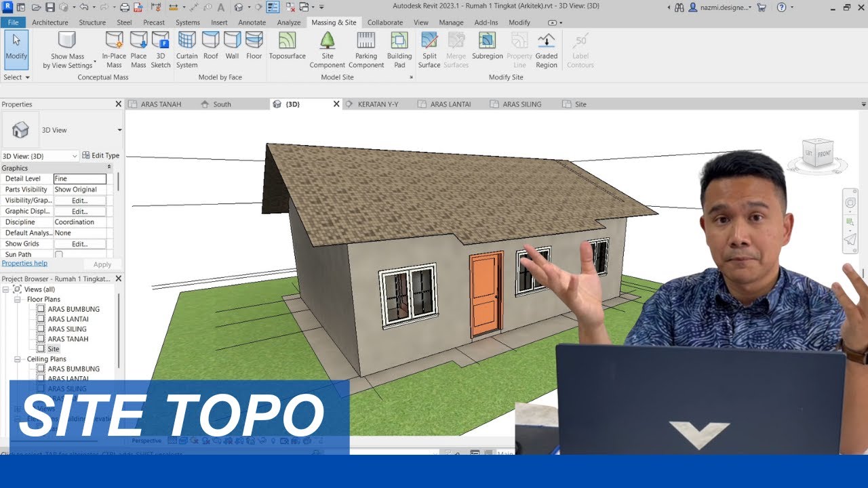
Task: Click the Open file icon in quick access toolbar
Action: click(x=36, y=7)
